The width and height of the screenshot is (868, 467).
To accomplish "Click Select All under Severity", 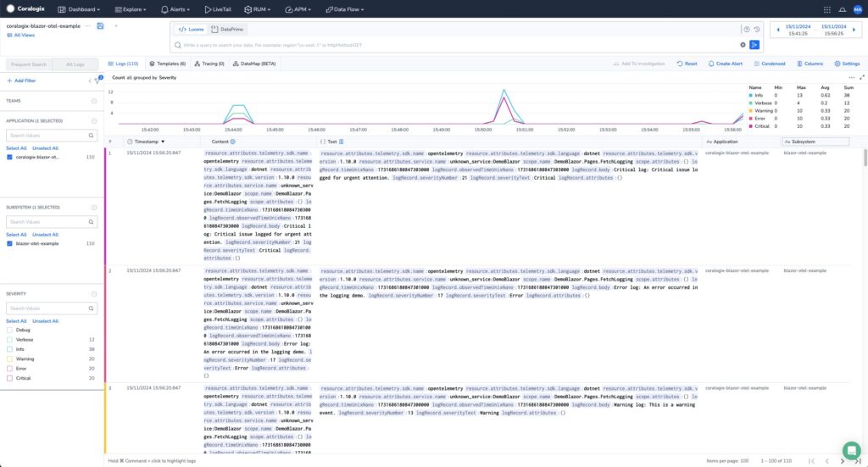I will (16, 321).
